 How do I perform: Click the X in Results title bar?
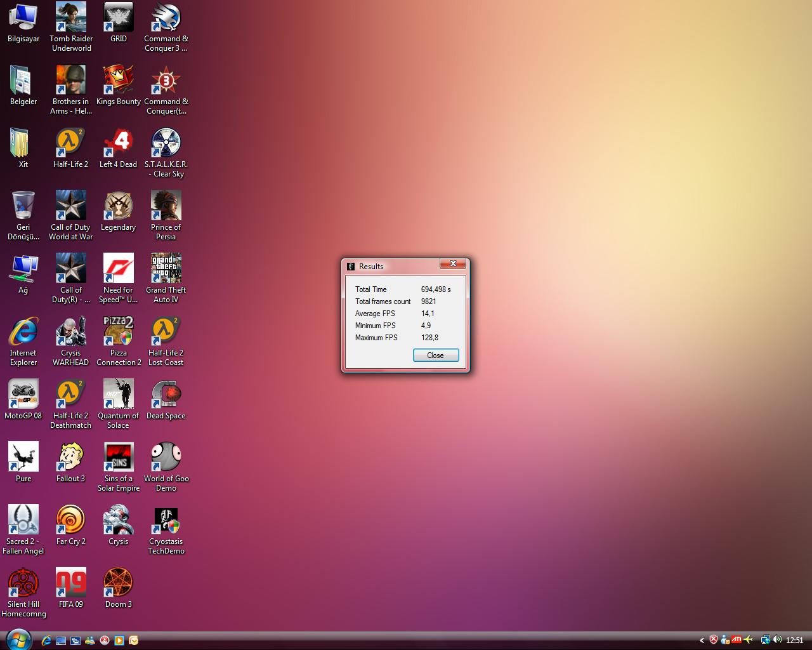[x=453, y=263]
